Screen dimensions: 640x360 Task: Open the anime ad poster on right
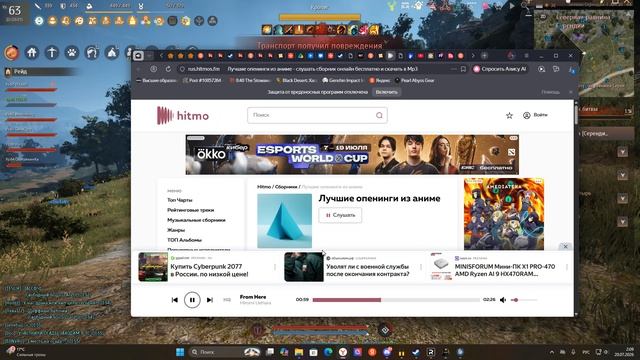tap(504, 214)
